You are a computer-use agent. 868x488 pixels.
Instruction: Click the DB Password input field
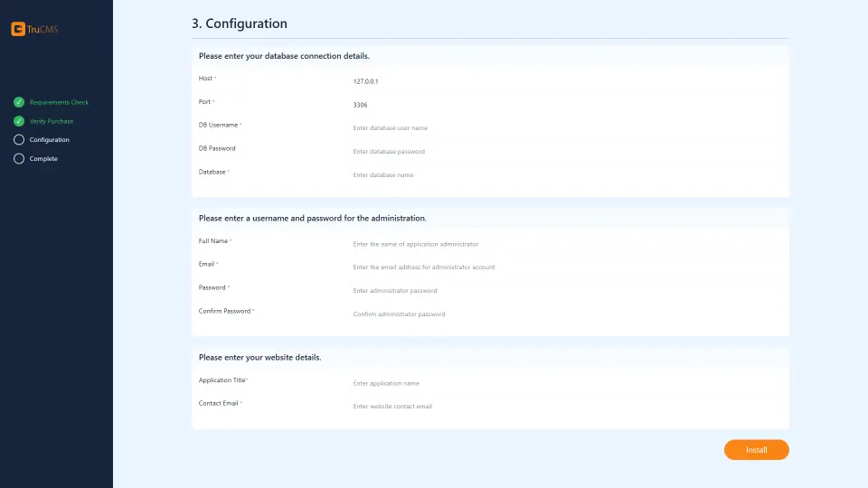(x=564, y=151)
